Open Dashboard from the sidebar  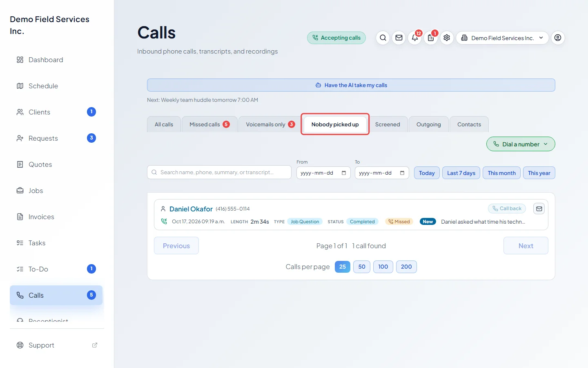56,60
